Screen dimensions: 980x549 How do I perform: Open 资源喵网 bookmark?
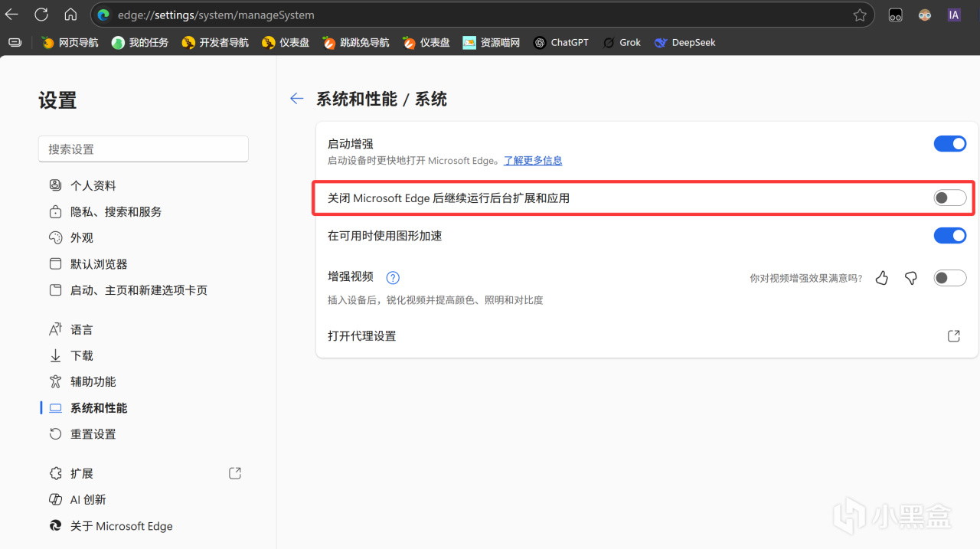pos(492,42)
